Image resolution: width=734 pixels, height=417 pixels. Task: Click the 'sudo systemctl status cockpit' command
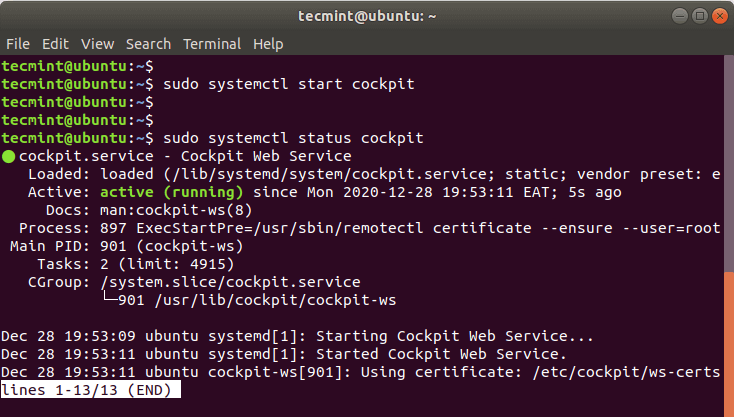click(294, 138)
